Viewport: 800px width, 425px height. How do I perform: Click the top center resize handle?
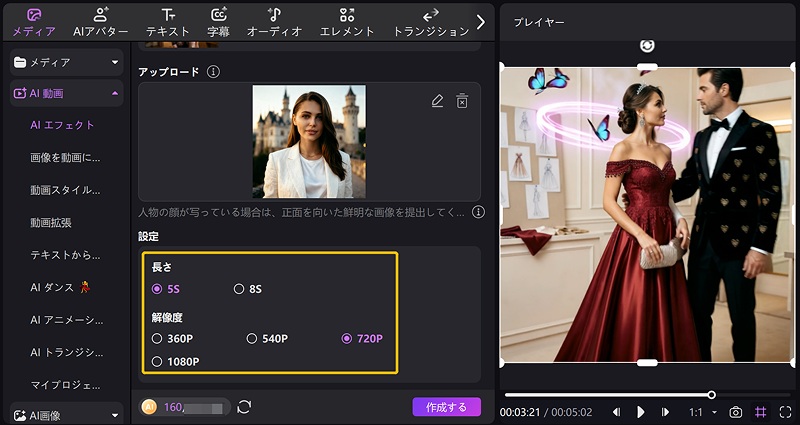[647, 67]
